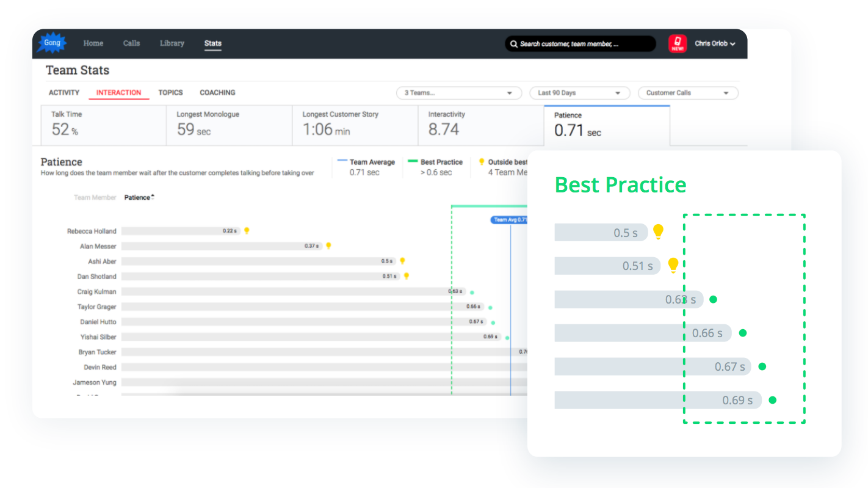The height and width of the screenshot is (488, 868).
Task: Click lightbulb beside 0.5 s in Best Practice card
Action: click(x=658, y=231)
